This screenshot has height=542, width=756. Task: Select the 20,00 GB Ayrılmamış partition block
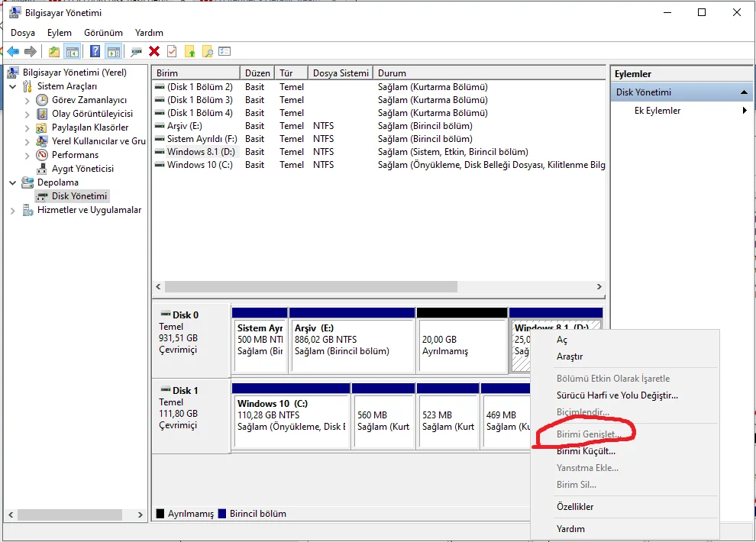click(461, 345)
